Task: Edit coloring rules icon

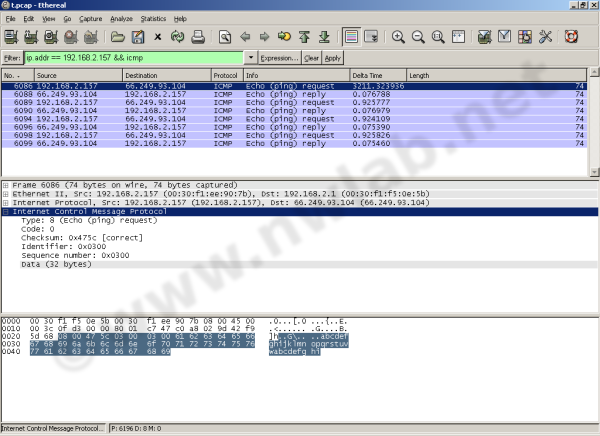Action: coord(525,37)
